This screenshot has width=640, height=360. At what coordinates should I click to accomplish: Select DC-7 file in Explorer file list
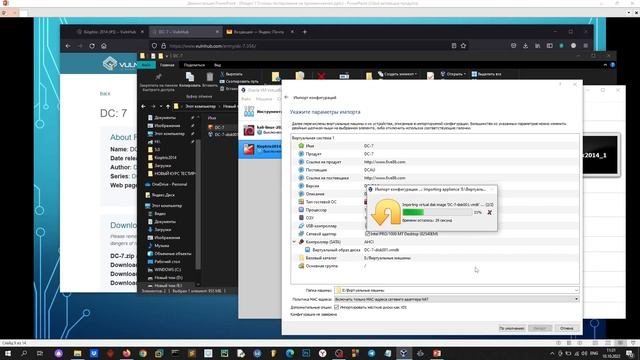tap(219, 127)
